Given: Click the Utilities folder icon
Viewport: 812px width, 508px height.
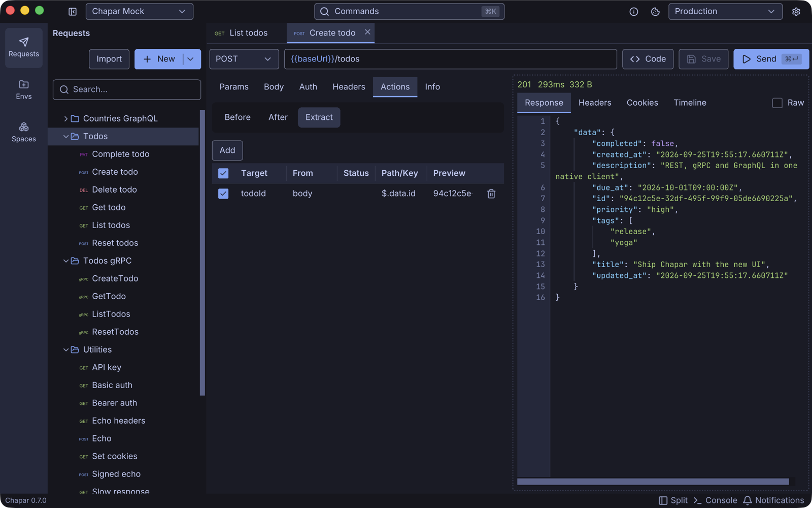Looking at the screenshot, I should tap(75, 350).
